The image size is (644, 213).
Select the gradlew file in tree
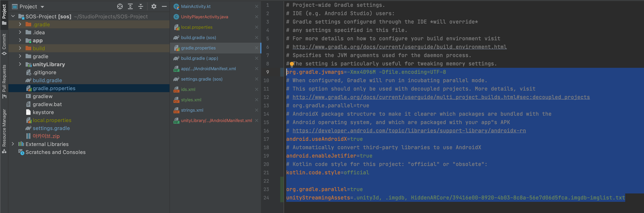click(43, 96)
